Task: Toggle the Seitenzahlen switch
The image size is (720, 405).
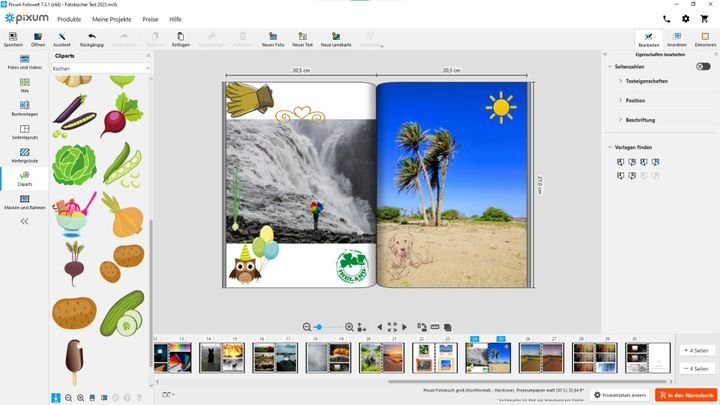Action: 703,67
